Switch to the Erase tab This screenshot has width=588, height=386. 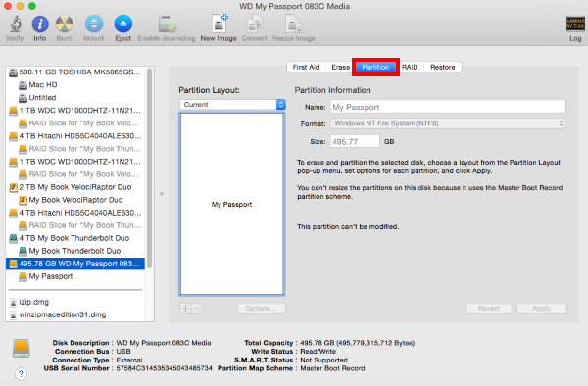click(340, 67)
